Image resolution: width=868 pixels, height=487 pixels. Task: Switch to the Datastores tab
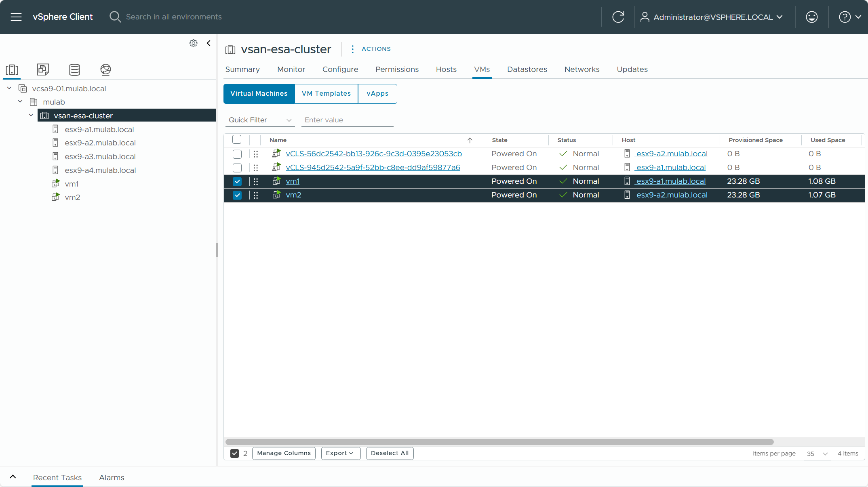pos(527,69)
